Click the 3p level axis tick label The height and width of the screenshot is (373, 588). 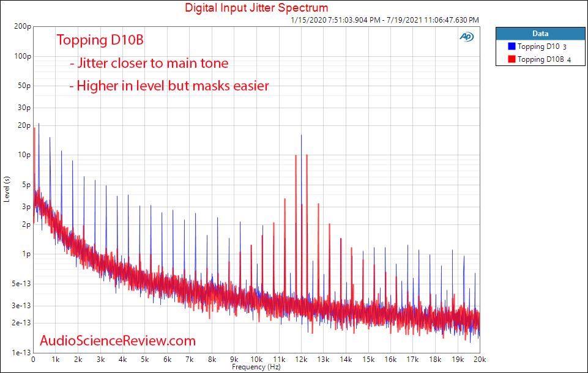26,207
